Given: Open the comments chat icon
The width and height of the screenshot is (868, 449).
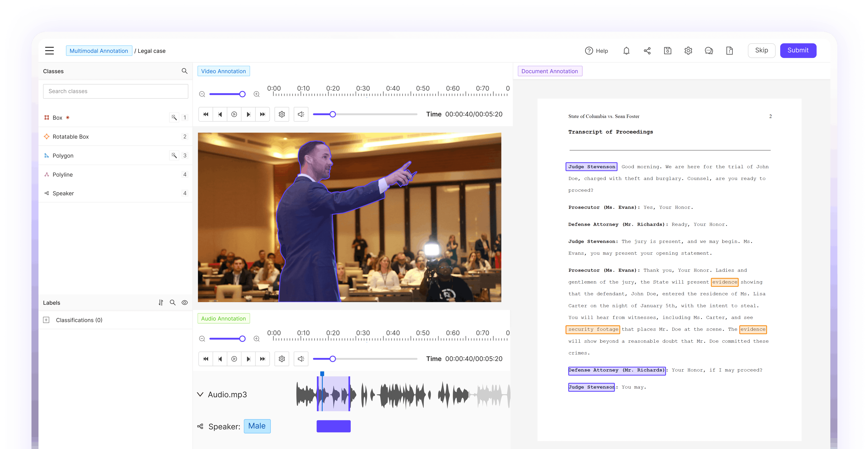Looking at the screenshot, I should click(709, 51).
